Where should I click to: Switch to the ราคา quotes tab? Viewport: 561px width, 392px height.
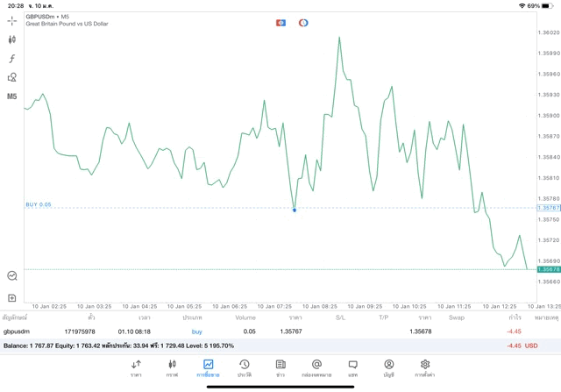136,368
